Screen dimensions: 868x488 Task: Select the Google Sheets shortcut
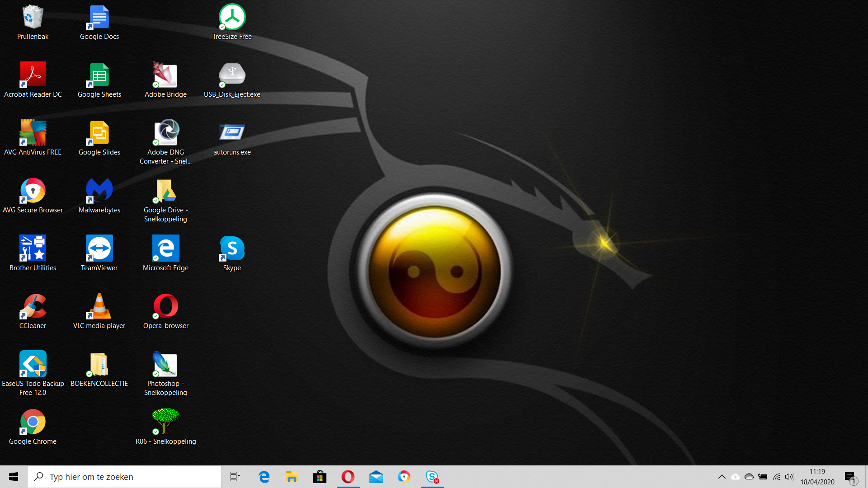click(99, 76)
